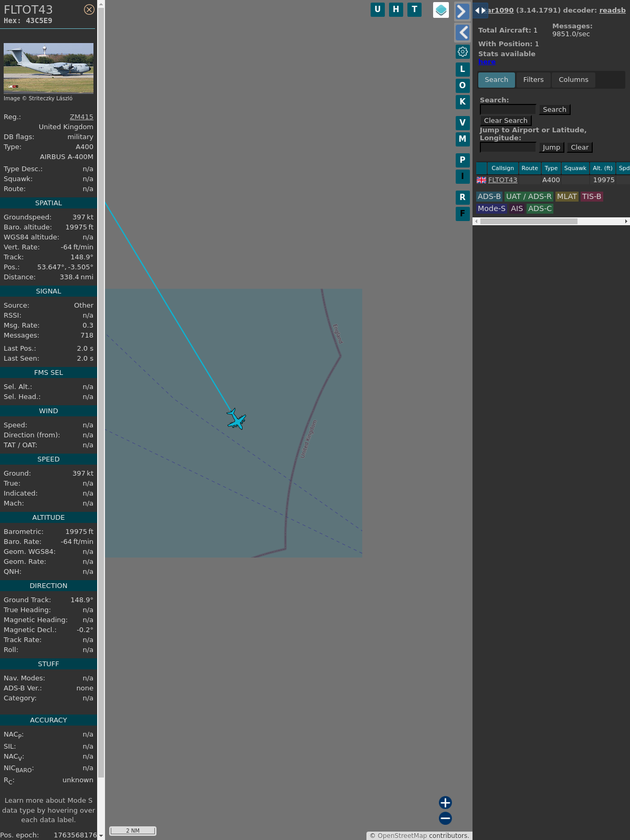Toggle sidebar width with double-arrow control

coord(480,10)
